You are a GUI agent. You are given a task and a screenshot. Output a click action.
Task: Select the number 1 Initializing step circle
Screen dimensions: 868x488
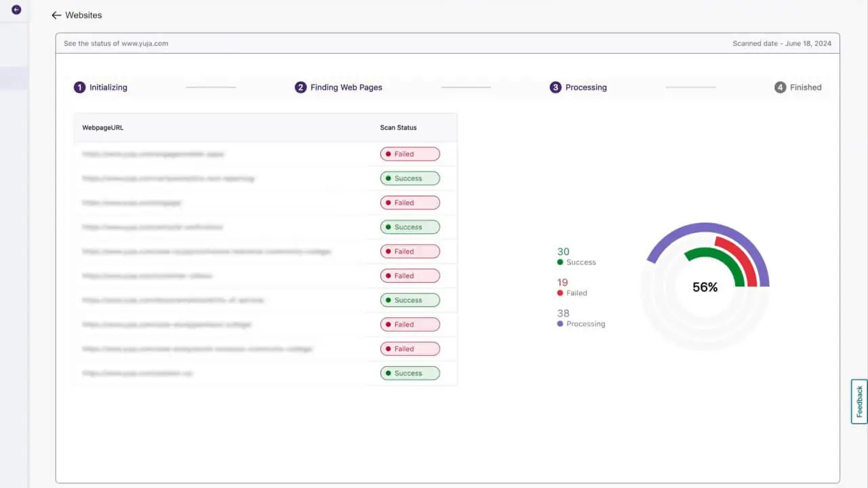coord(79,87)
